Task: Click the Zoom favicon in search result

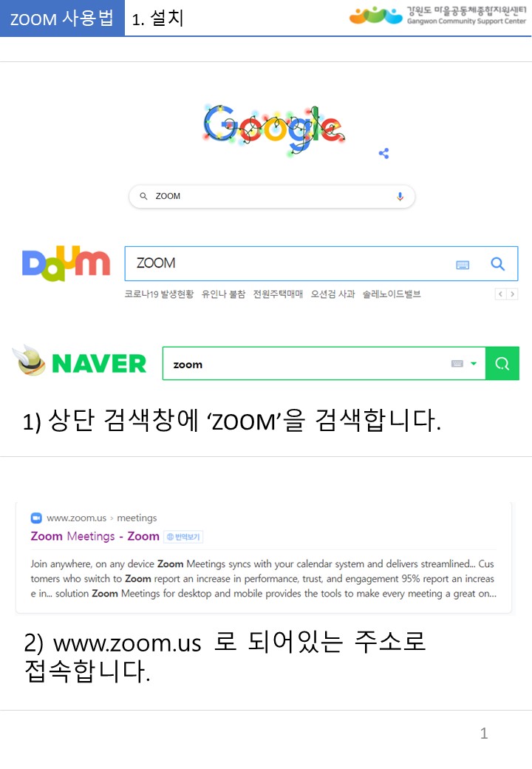Action: tap(36, 518)
